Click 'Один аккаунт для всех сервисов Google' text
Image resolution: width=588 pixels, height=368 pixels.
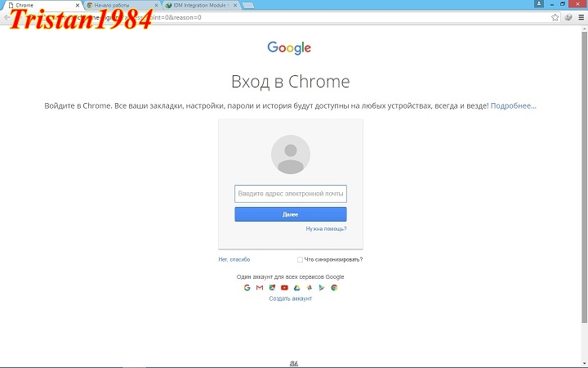coord(290,276)
